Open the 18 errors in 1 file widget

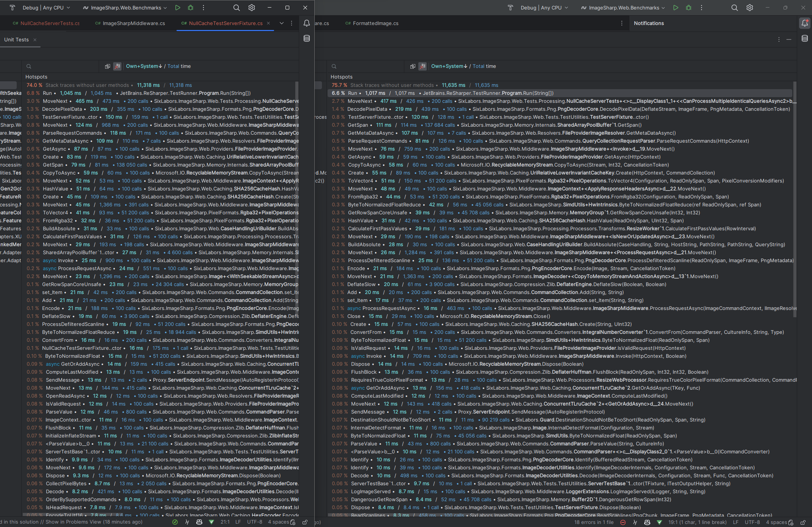point(593,522)
